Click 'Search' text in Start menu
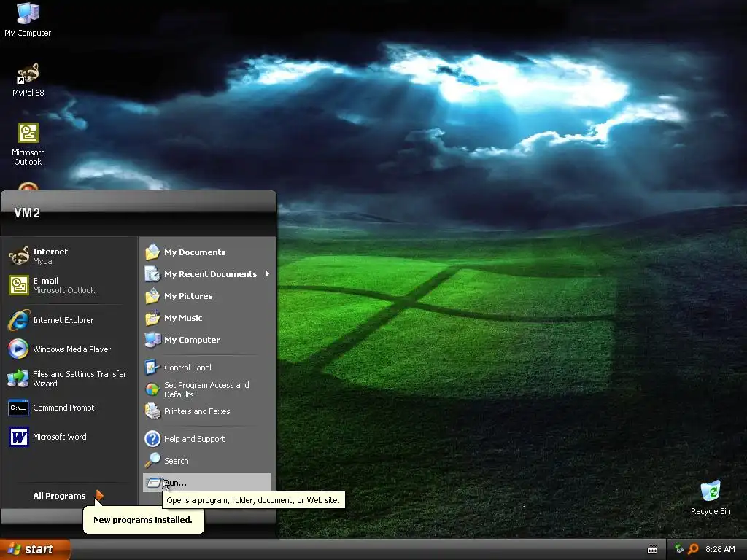 (177, 461)
